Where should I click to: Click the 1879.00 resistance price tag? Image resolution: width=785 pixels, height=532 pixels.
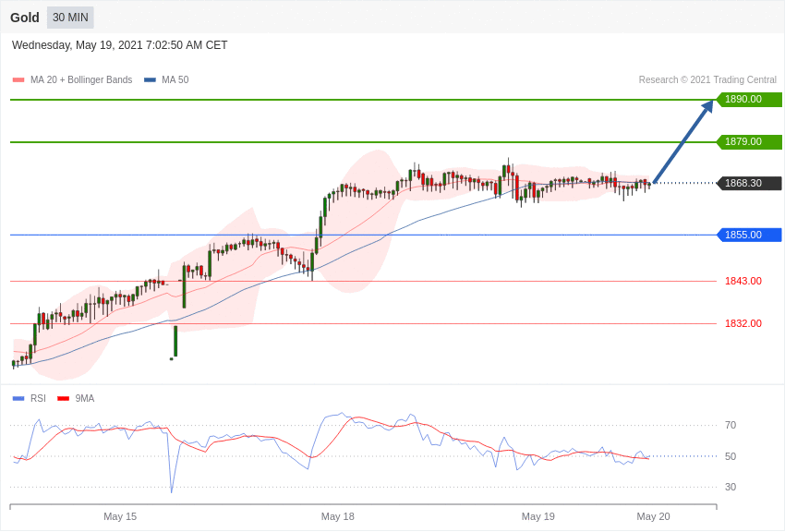tap(750, 141)
